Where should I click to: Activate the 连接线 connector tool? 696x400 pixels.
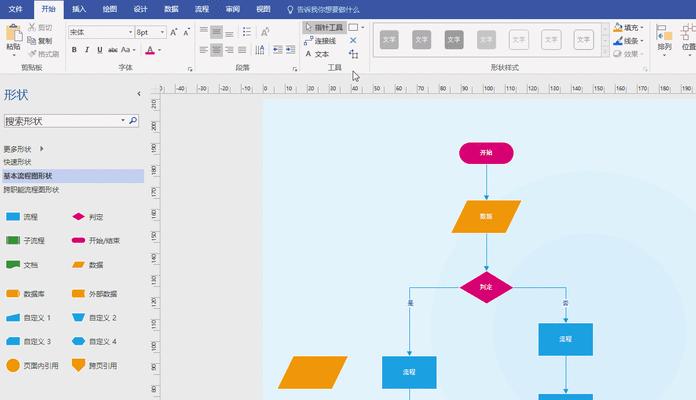[320, 41]
